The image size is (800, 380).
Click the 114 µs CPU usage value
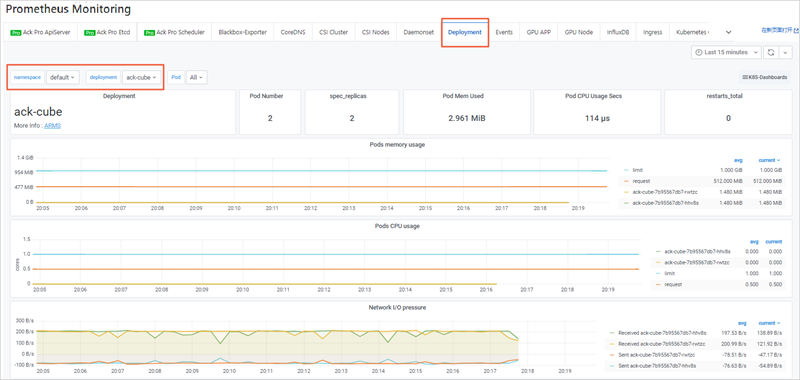click(597, 118)
